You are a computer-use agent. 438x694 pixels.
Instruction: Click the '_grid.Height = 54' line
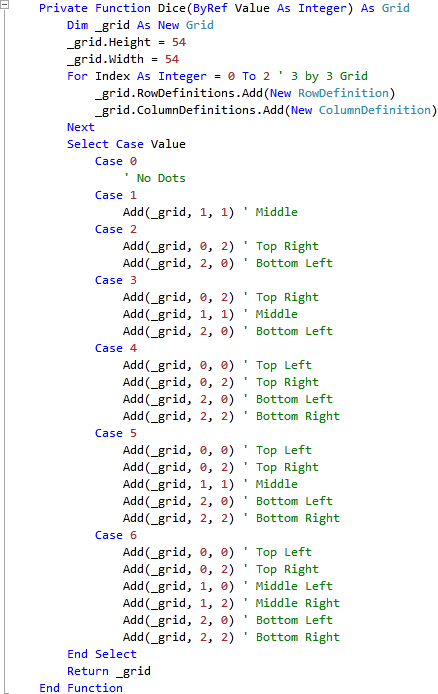click(x=127, y=42)
